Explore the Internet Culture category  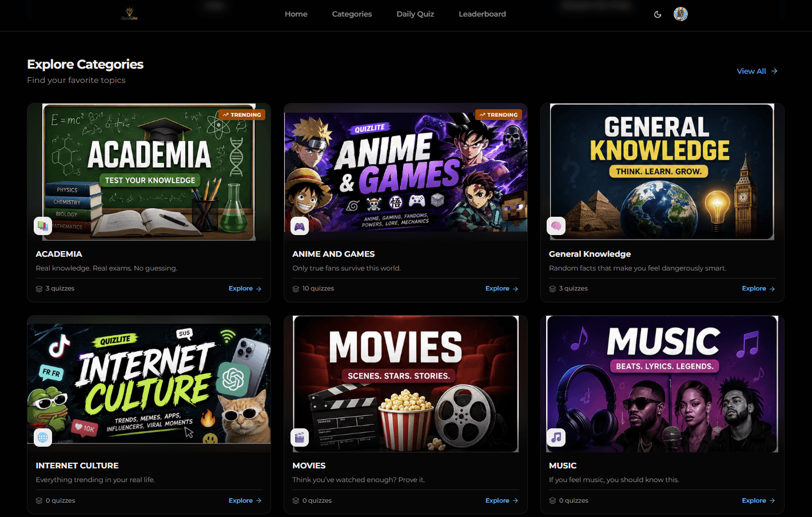[245, 500]
